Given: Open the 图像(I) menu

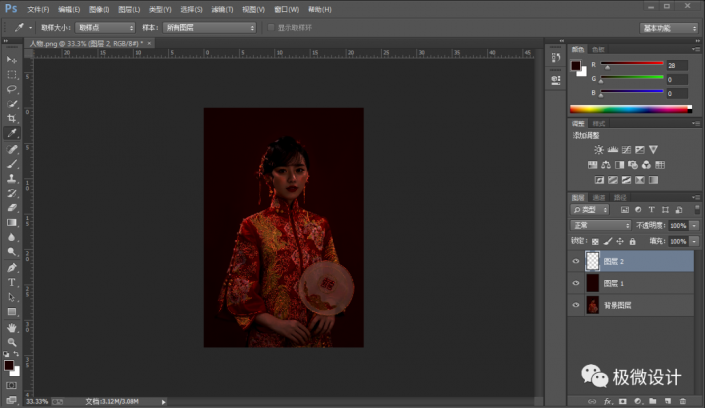Looking at the screenshot, I should click(99, 9).
